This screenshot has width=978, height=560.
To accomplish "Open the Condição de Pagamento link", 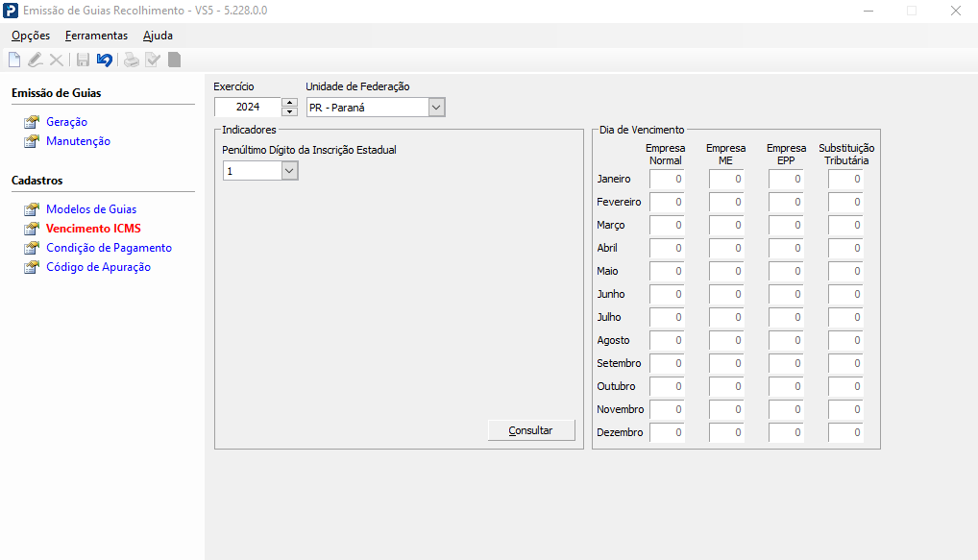I will (x=110, y=248).
